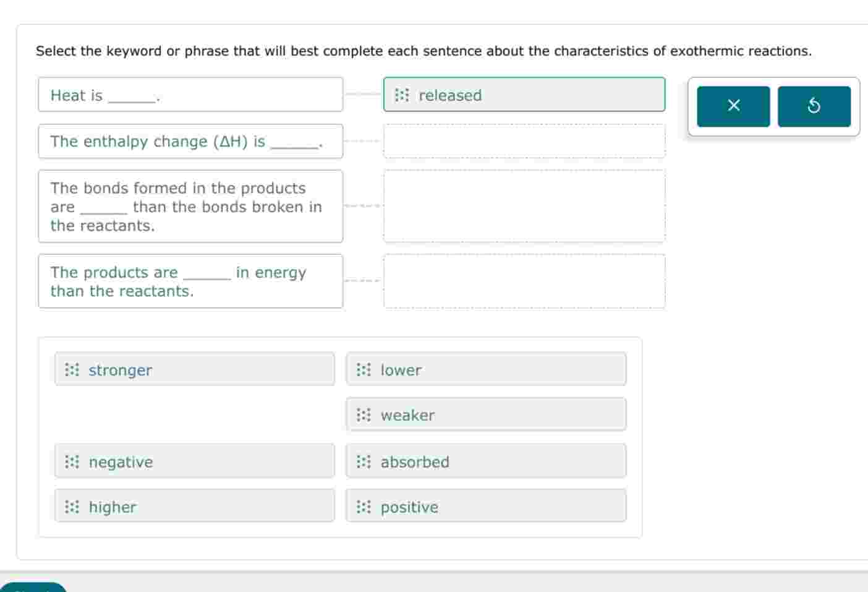868x592 pixels.
Task: Click the drop zone beside the bonds sentence
Action: (524, 206)
